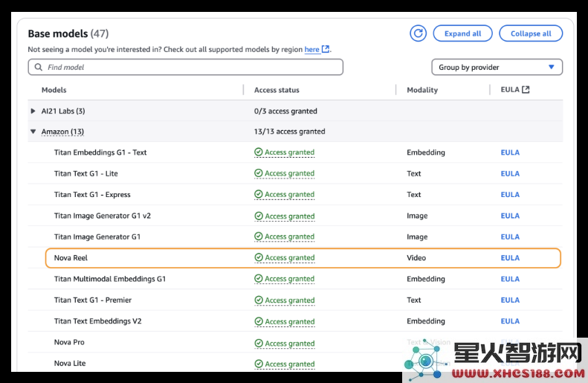The image size is (588, 383).
Task: Expand the AI21 Labs (3) group
Action: tap(33, 111)
